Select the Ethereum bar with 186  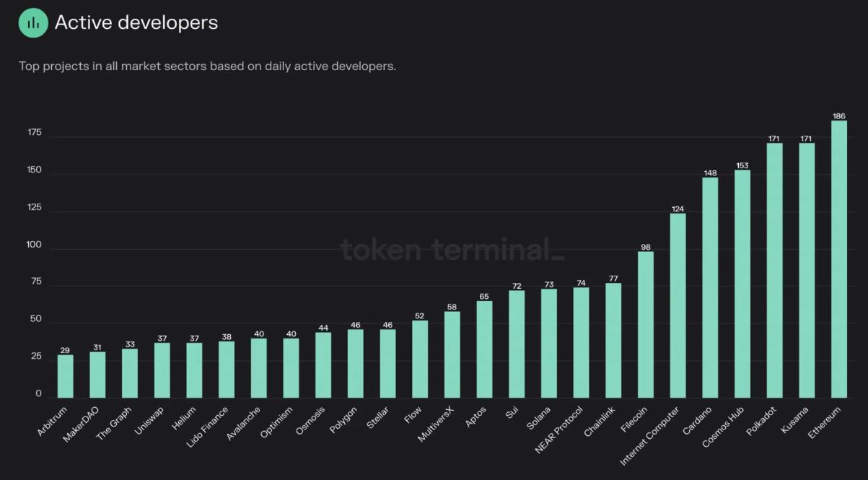coord(839,259)
